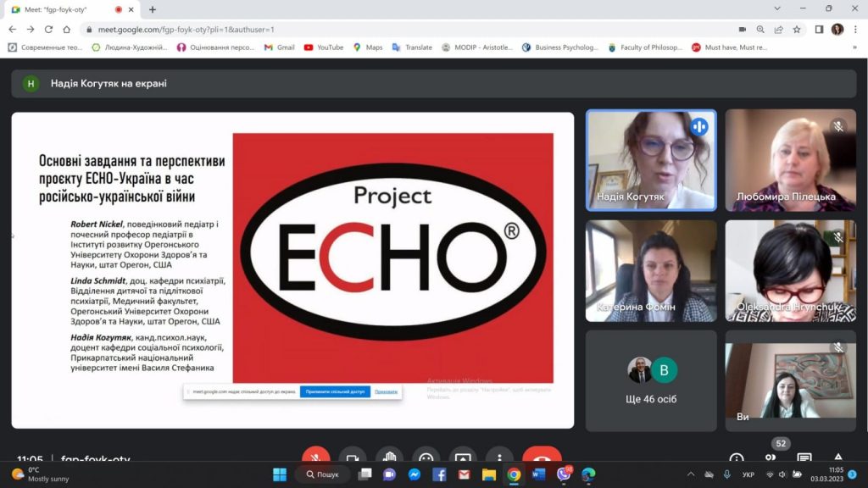Click the 'Приховати' link in sharing bar
The image size is (868, 488).
(x=386, y=391)
